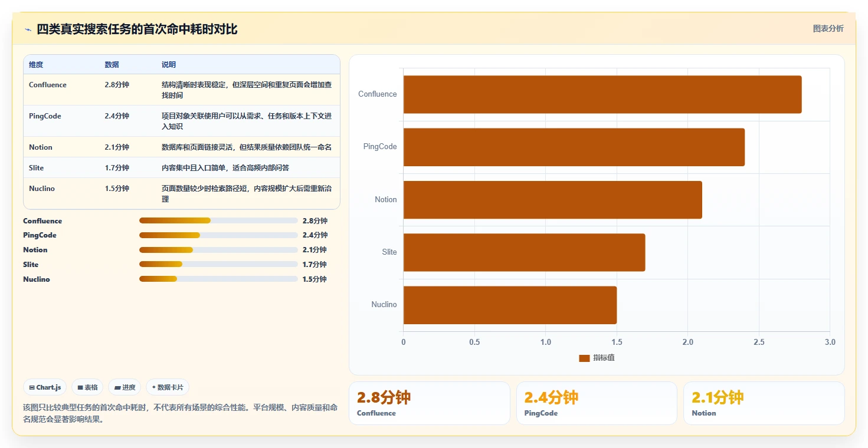Viewport: 868px width, 448px height.
Task: Click the Slite label on the chart's vertical axis
Action: click(389, 252)
